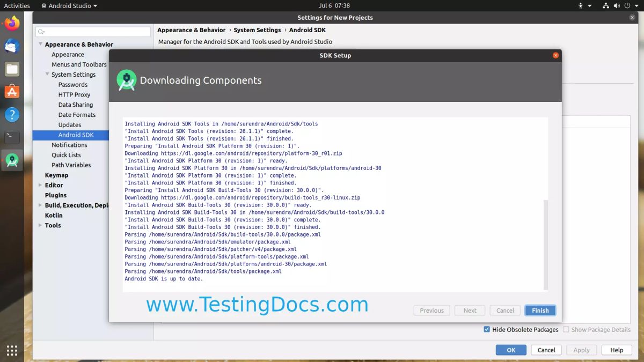Open the Activities overview
Screen dimensions: 644x362
click(17, 5)
